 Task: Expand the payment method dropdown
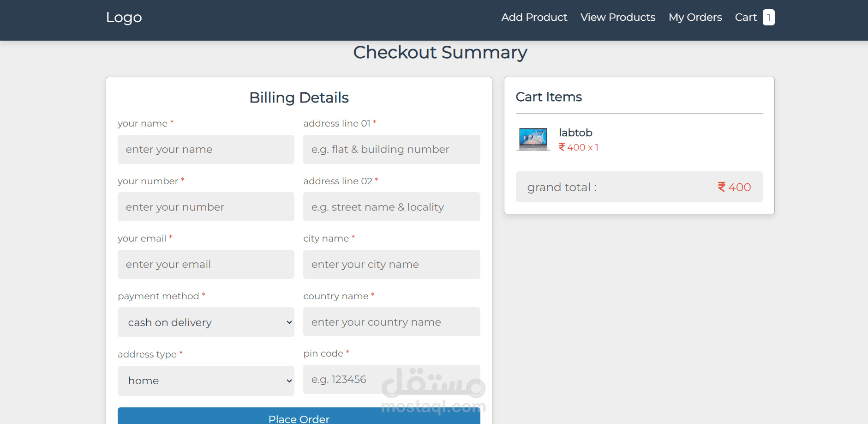(x=206, y=322)
